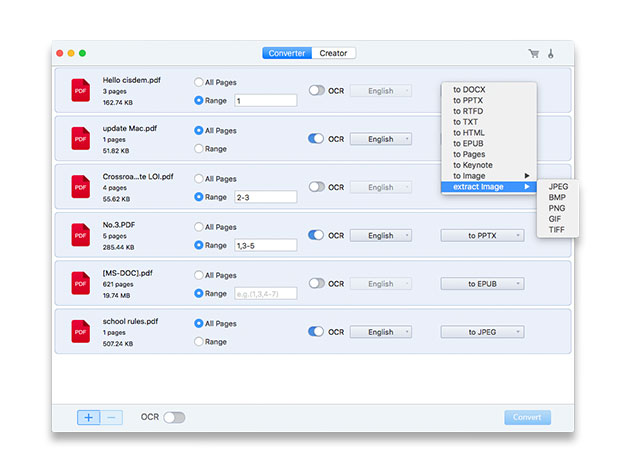630x473 pixels.
Task: Disable OCR for update Mac.pdf
Action: [x=316, y=139]
